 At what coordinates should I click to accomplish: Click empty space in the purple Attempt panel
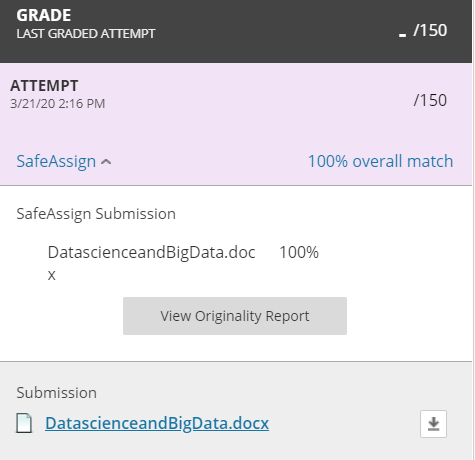point(233,130)
